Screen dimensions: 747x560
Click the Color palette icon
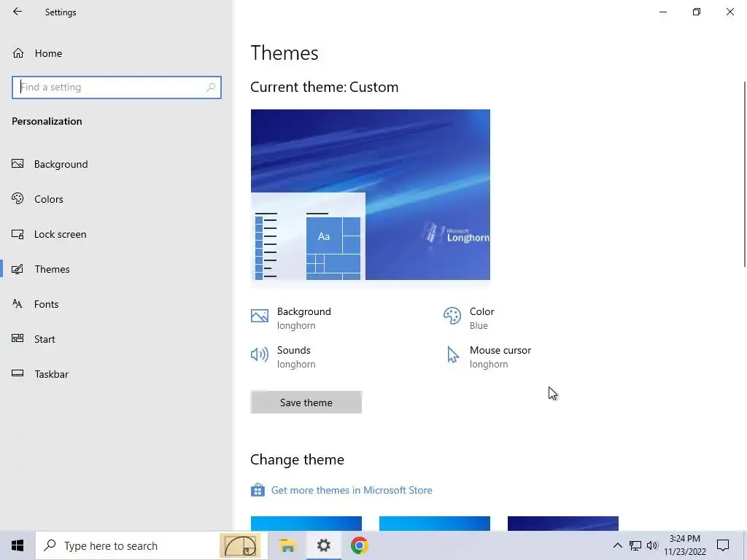click(x=452, y=316)
